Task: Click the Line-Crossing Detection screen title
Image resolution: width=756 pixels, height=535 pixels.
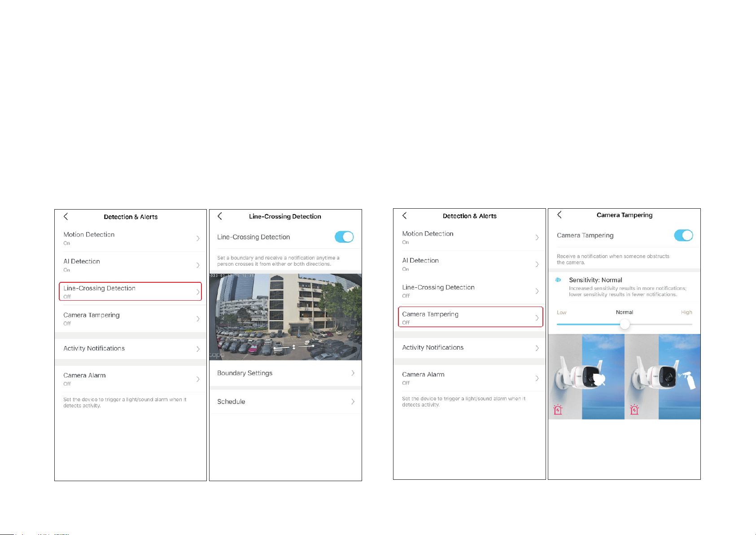Action: click(x=285, y=216)
